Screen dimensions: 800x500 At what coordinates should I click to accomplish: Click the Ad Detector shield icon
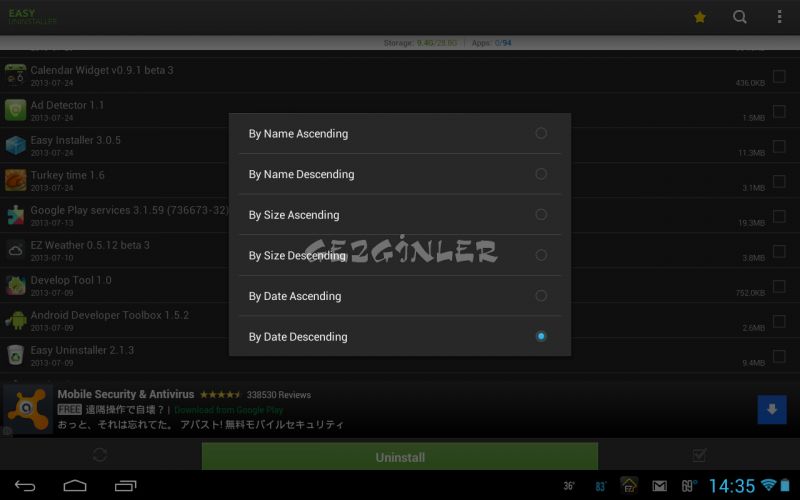point(15,110)
